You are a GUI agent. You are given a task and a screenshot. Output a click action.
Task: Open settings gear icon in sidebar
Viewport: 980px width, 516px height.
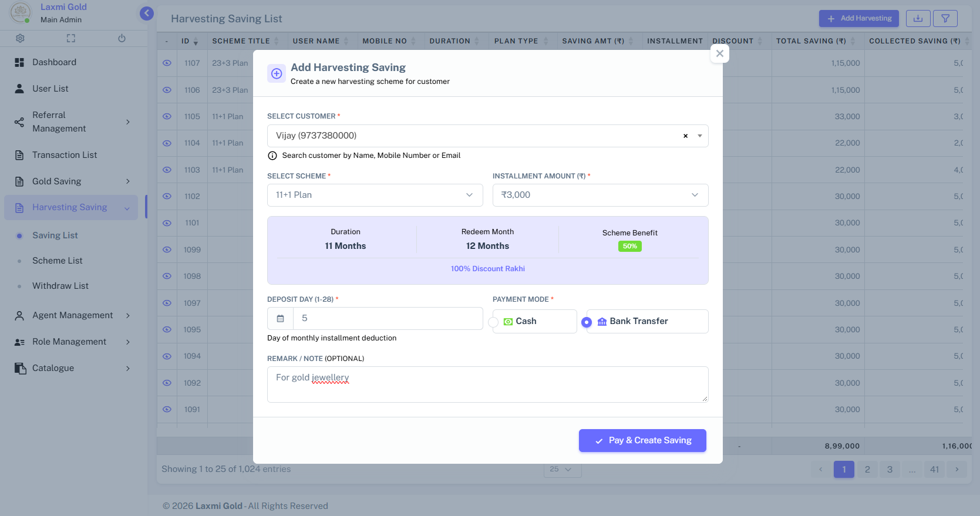tap(20, 38)
